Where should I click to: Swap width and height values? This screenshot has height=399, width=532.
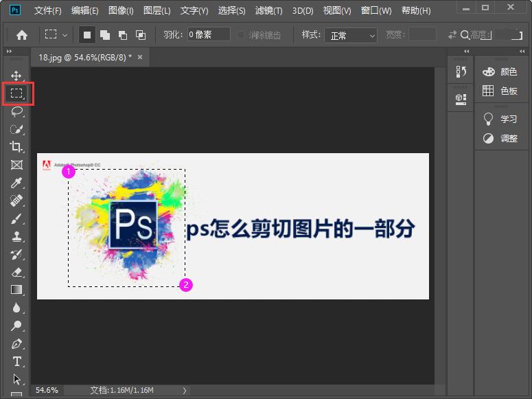pos(452,34)
